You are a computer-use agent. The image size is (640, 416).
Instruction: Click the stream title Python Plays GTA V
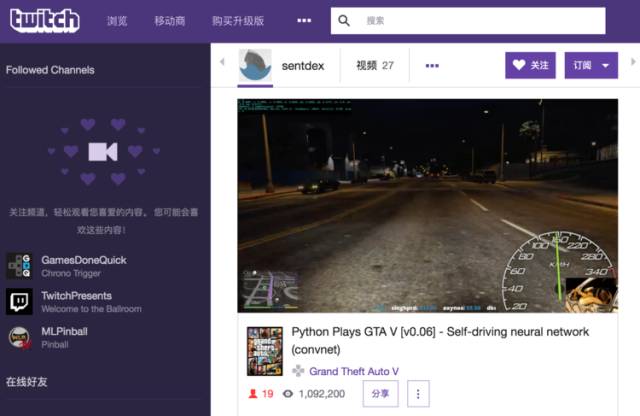(440, 340)
